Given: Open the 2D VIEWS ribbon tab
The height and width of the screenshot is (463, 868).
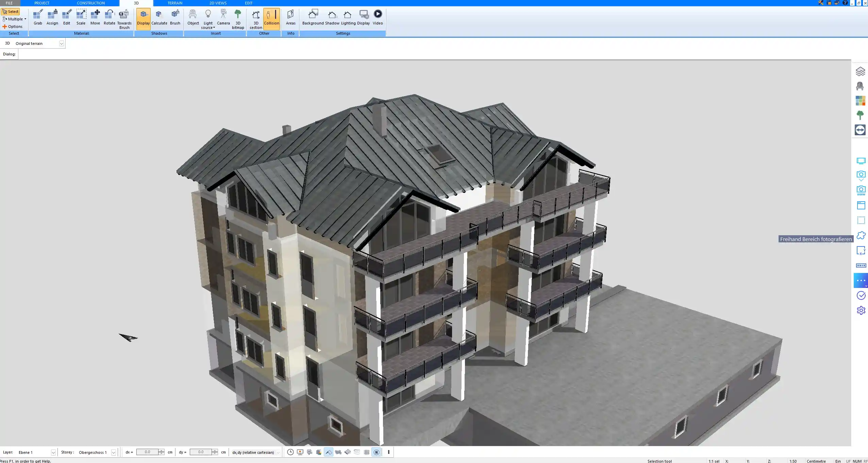Looking at the screenshot, I should pos(218,3).
